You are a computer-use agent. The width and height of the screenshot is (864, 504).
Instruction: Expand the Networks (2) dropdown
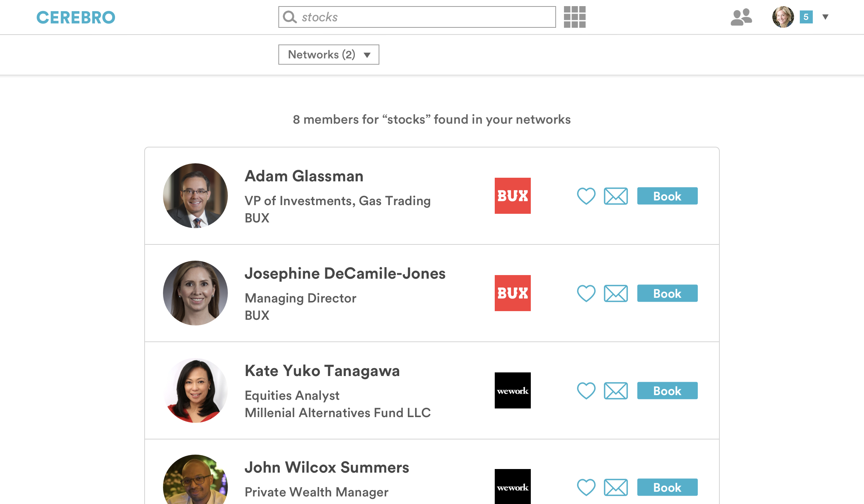tap(329, 55)
